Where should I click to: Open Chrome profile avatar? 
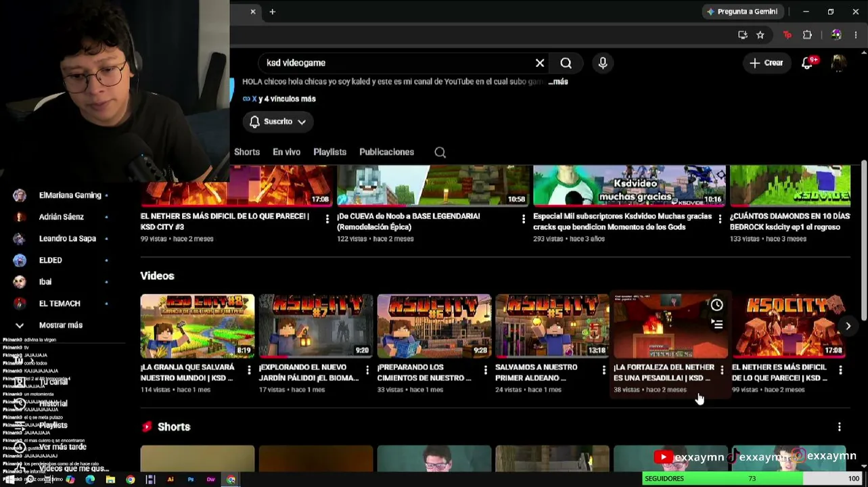836,35
